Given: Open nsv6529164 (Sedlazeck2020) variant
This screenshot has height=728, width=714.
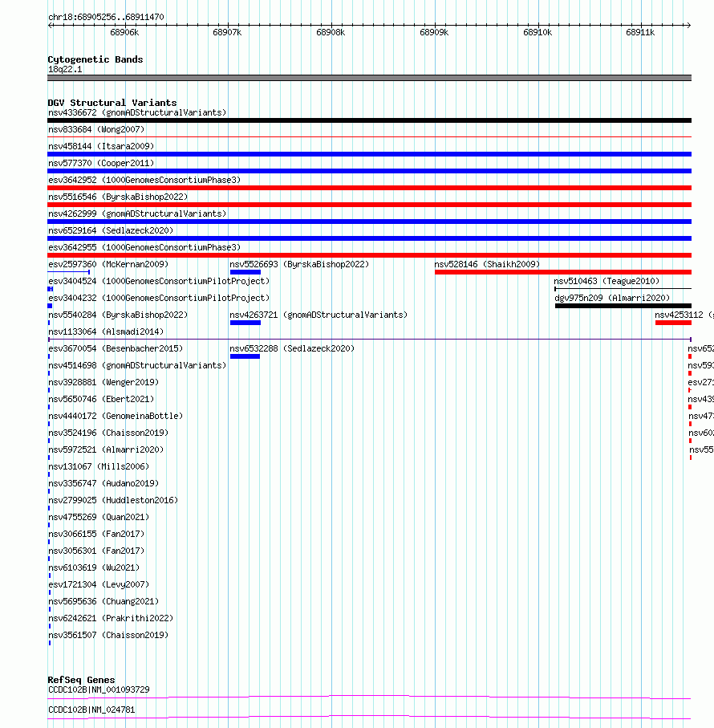Looking at the screenshot, I should [x=111, y=230].
